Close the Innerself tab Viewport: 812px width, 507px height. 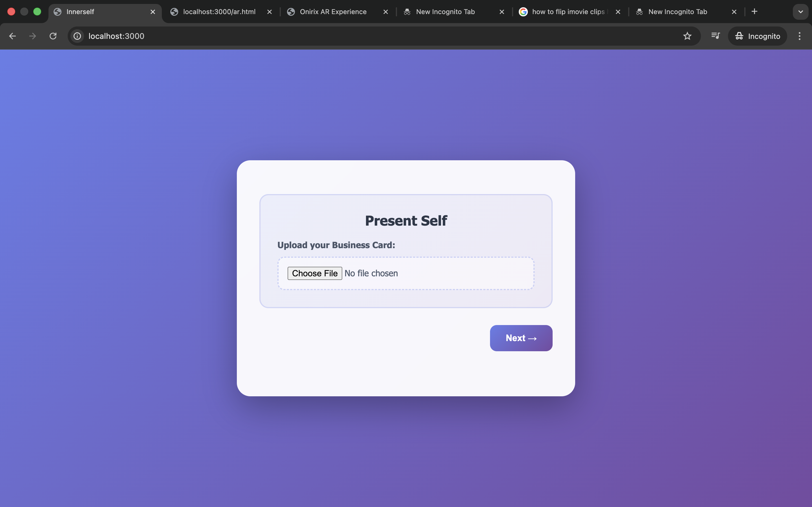coord(153,12)
